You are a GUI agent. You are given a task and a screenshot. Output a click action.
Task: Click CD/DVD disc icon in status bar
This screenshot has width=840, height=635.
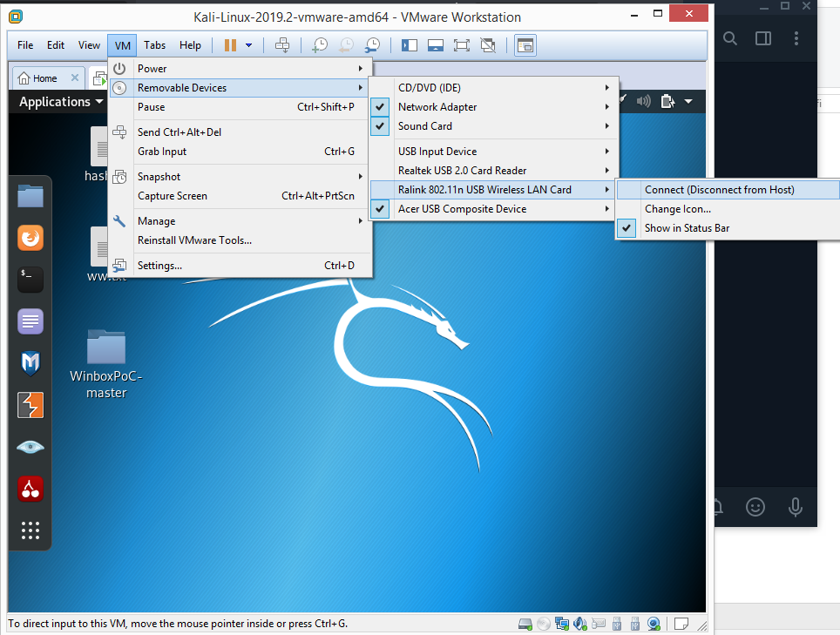543,624
